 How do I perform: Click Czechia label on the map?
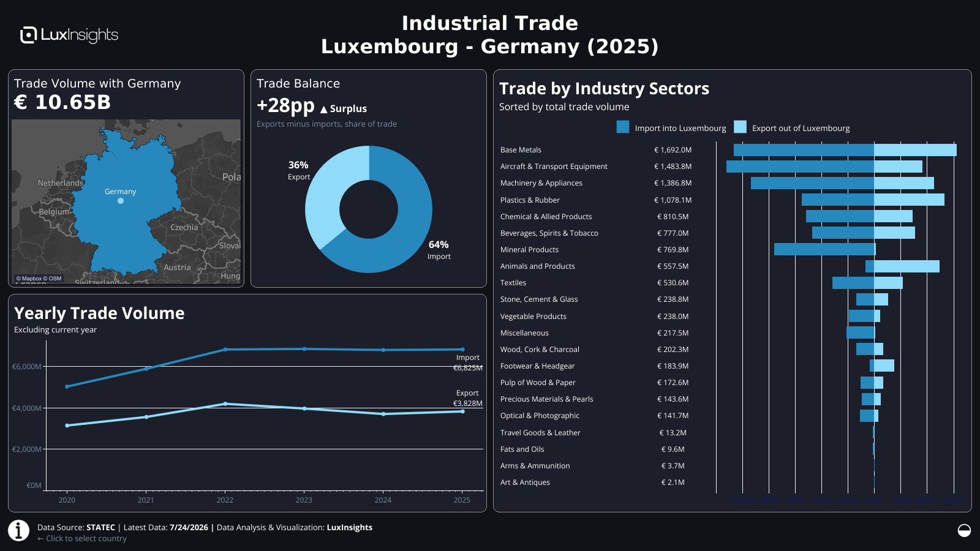coord(184,227)
